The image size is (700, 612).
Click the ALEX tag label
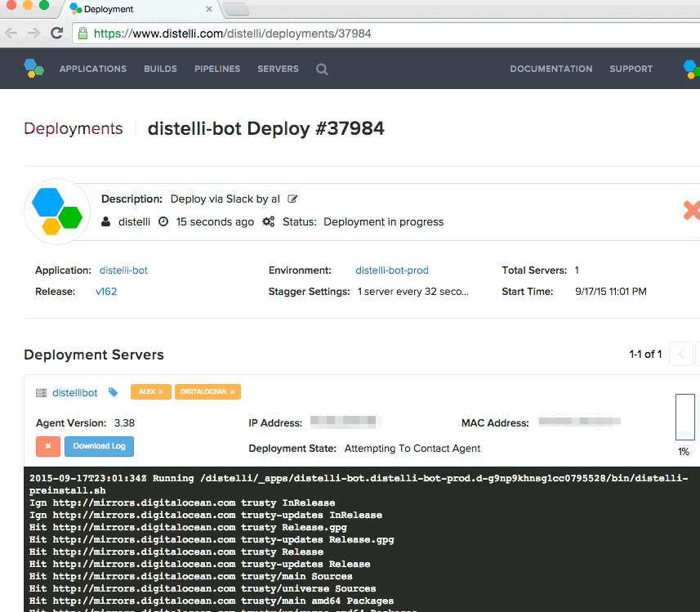[x=147, y=391]
